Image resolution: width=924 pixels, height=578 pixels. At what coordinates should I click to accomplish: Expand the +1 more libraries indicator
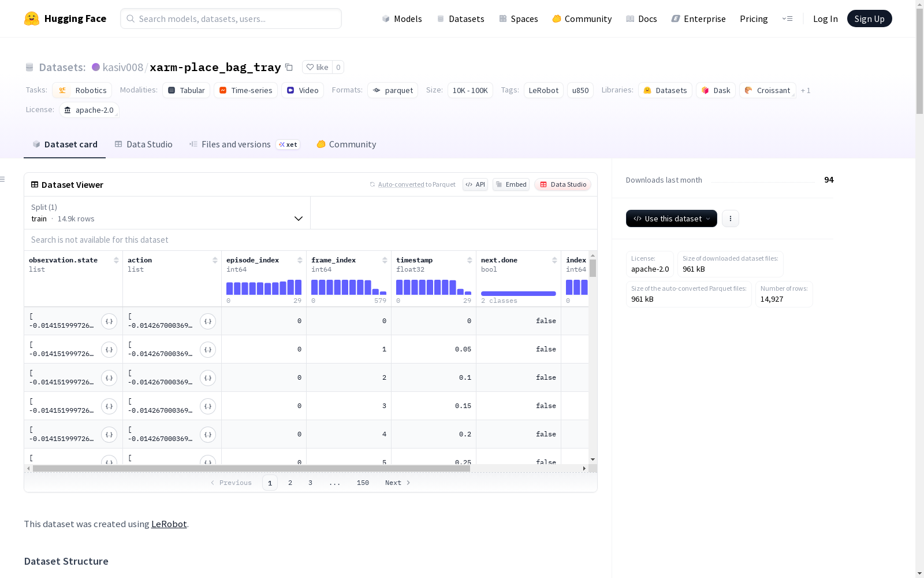tap(806, 90)
